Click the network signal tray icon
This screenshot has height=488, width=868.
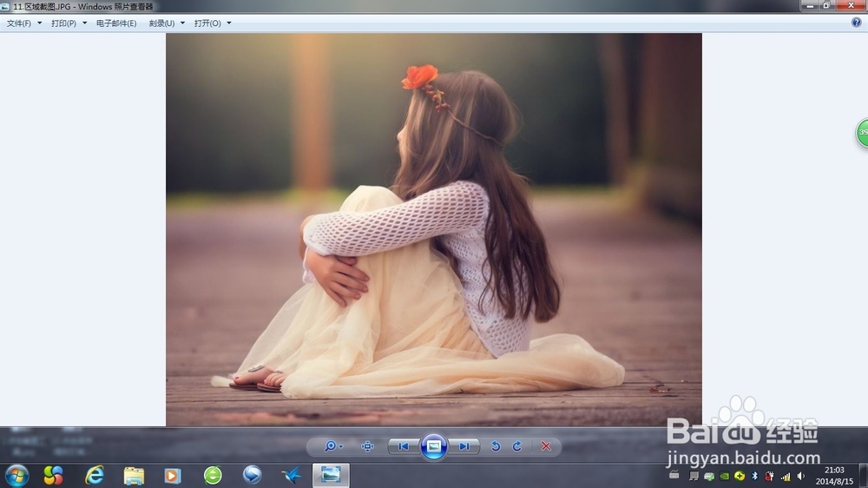pyautogui.click(x=786, y=477)
